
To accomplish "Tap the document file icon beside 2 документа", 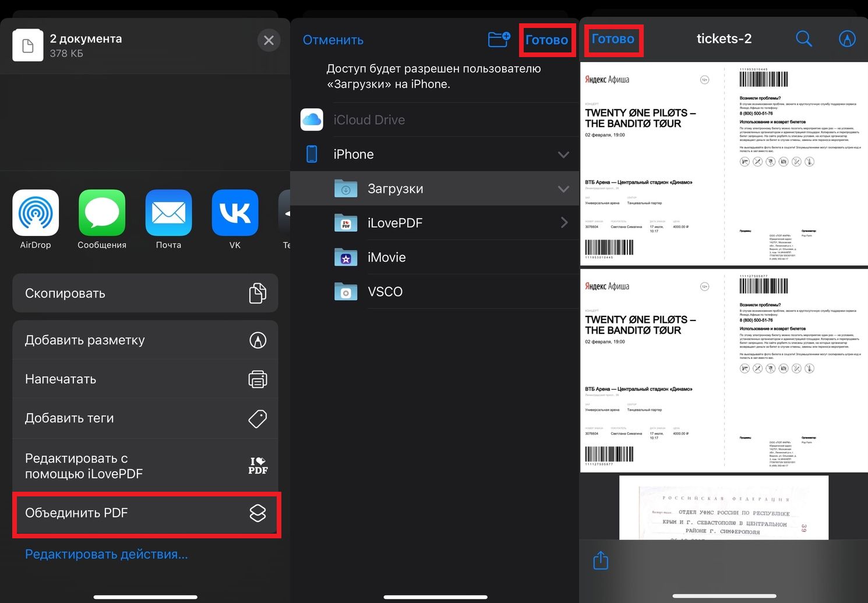I will [28, 45].
